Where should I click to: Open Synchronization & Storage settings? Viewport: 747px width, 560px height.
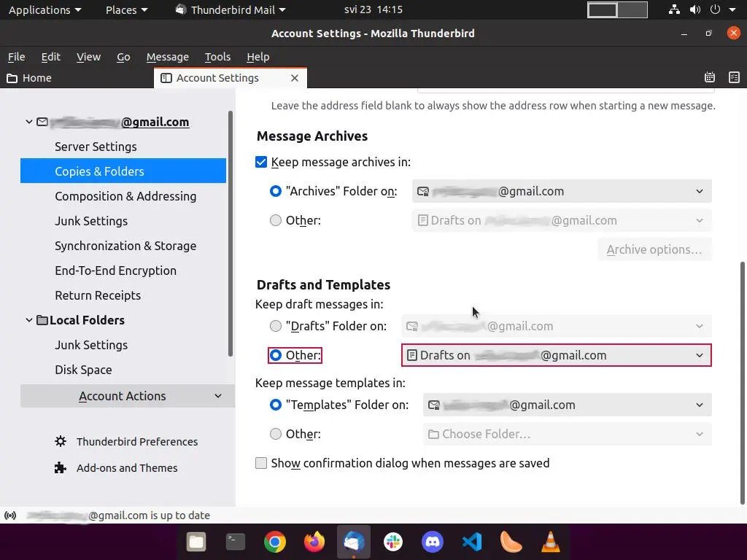tap(125, 246)
